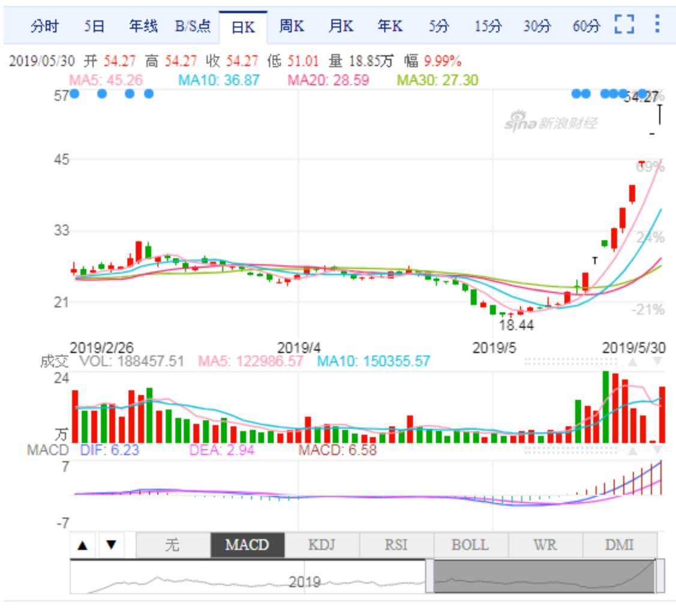Enable the BOLL indicator
The image size is (676, 616).
pos(471,545)
